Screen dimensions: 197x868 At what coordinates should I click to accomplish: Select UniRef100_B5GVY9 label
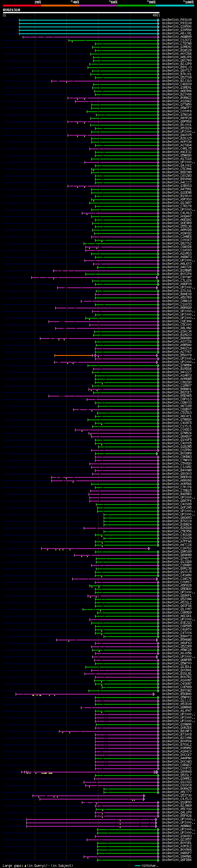[177, 355]
